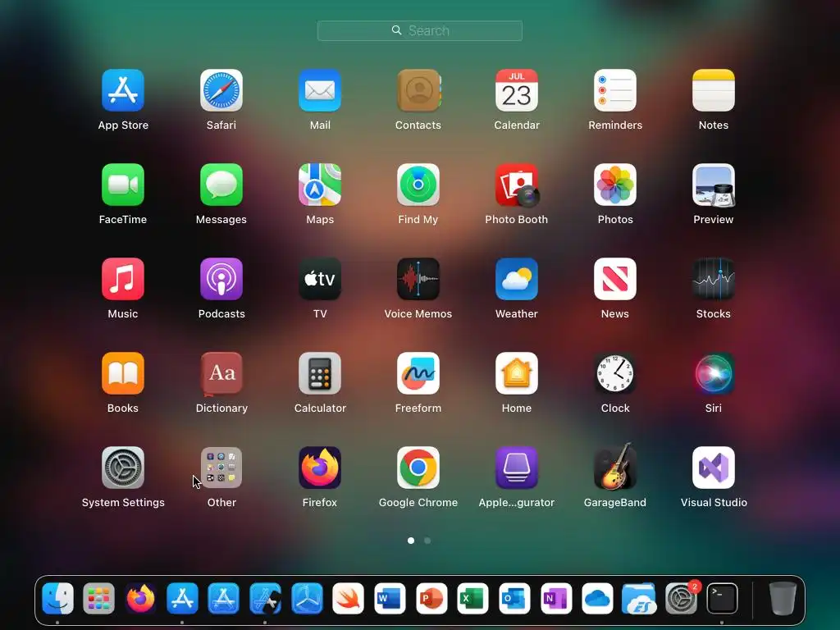Launch FaceTime
Viewport: 840px width, 630px height.
coord(123,185)
